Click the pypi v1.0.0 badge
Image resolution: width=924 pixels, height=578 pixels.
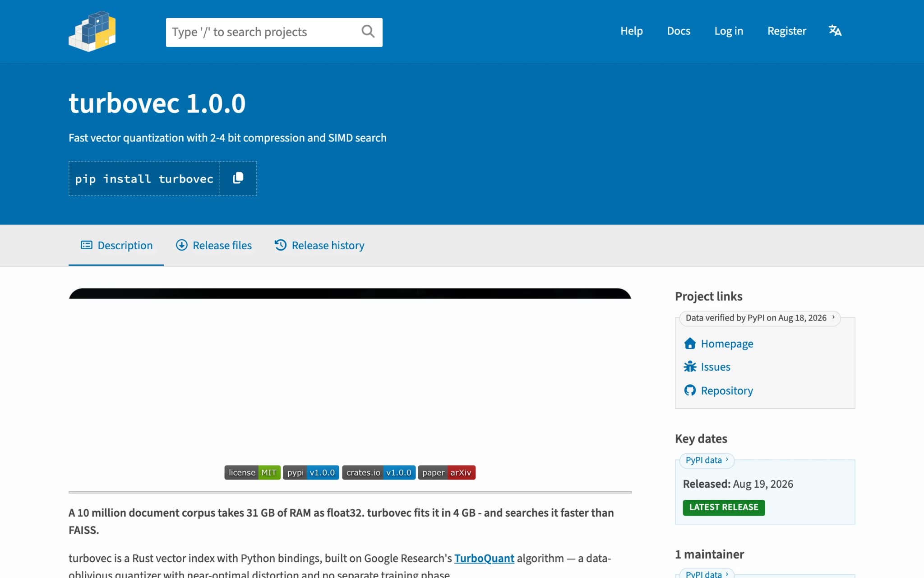[x=311, y=472]
